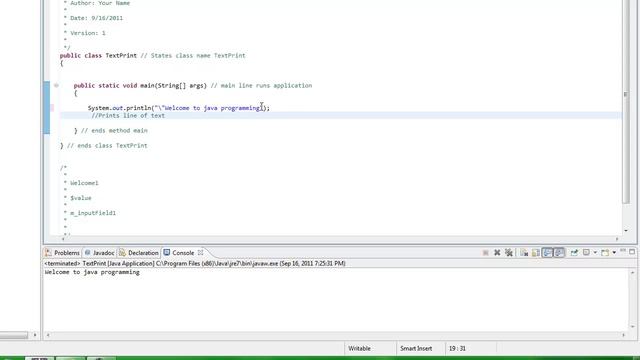The width and height of the screenshot is (640, 360).
Task: Click the 'Writable' status bar entry
Action: [x=359, y=348]
